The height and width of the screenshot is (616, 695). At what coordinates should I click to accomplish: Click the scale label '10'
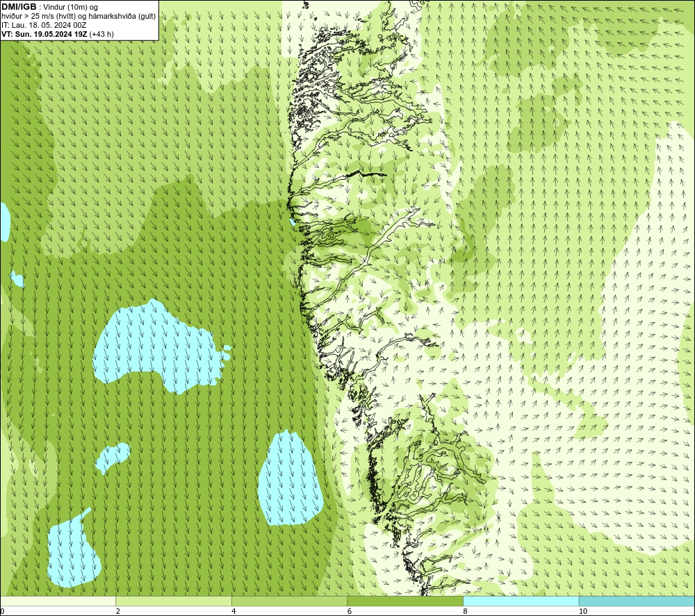coord(583,611)
